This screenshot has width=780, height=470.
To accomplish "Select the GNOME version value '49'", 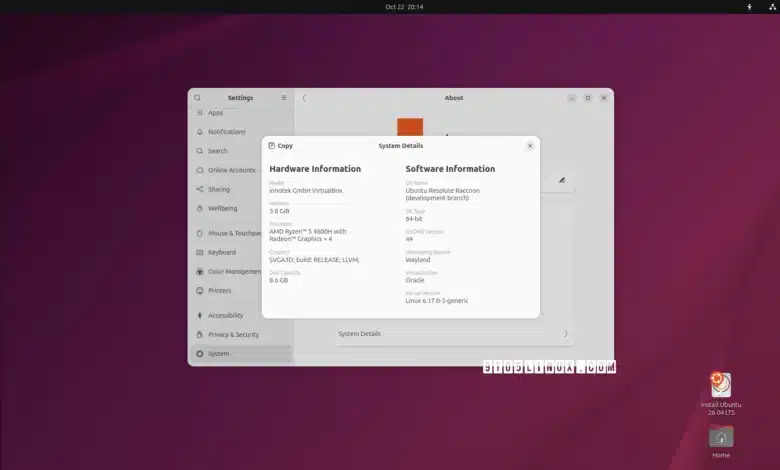I will coord(409,239).
